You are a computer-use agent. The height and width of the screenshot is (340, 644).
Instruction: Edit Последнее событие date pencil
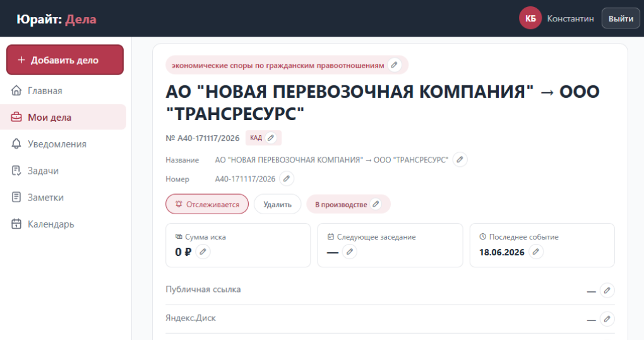(x=535, y=252)
